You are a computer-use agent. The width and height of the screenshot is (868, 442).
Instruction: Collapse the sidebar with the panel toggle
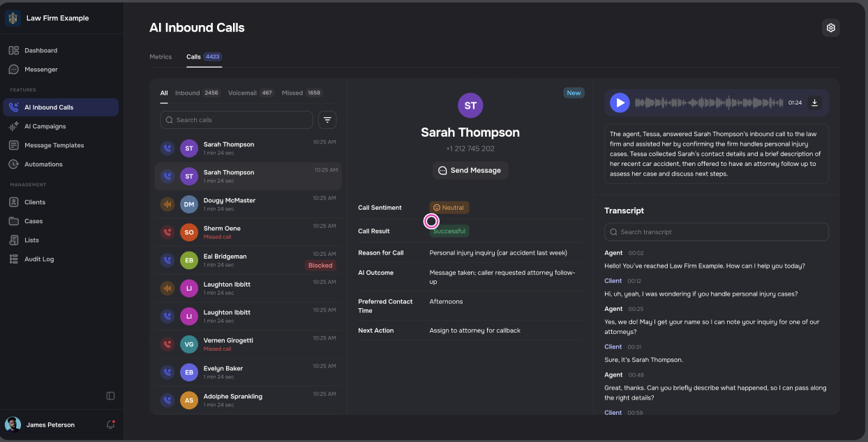point(110,395)
